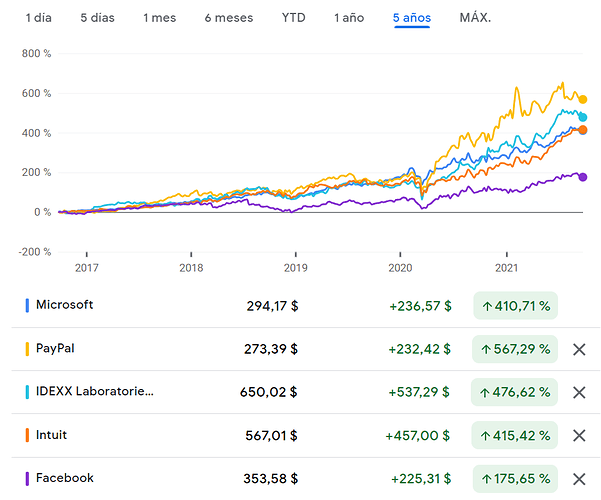Click the yellow PayPal endpoint dot on chart

tap(583, 99)
